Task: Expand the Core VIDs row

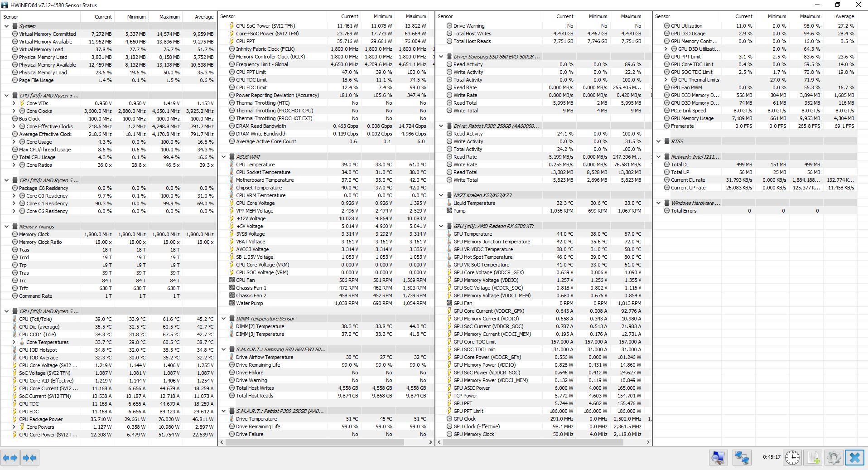Action: click(x=14, y=103)
